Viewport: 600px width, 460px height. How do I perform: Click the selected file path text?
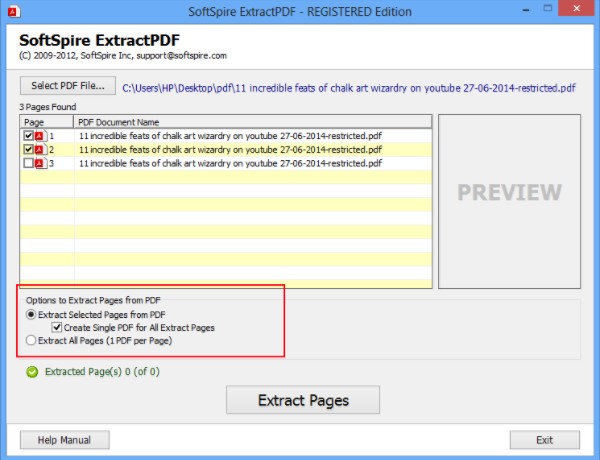click(349, 88)
